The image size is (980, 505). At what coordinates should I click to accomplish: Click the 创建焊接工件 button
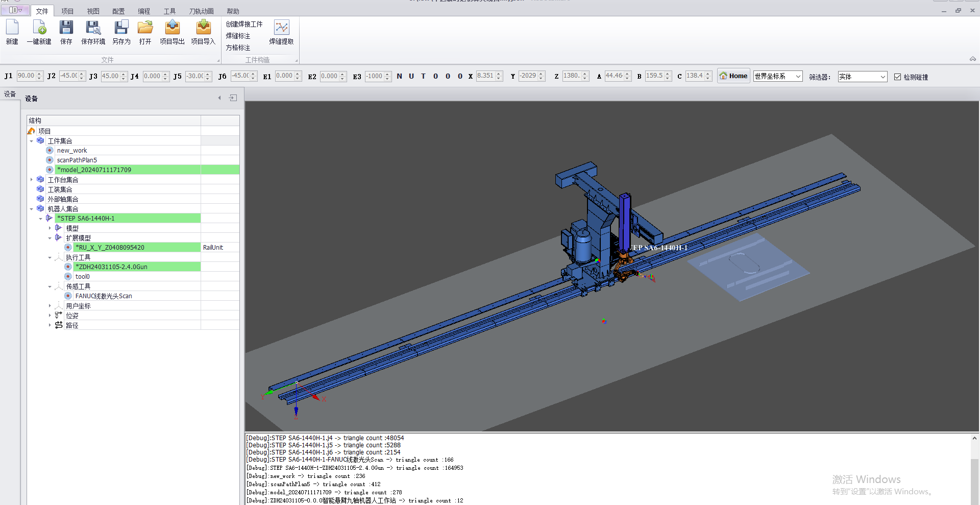tap(244, 24)
